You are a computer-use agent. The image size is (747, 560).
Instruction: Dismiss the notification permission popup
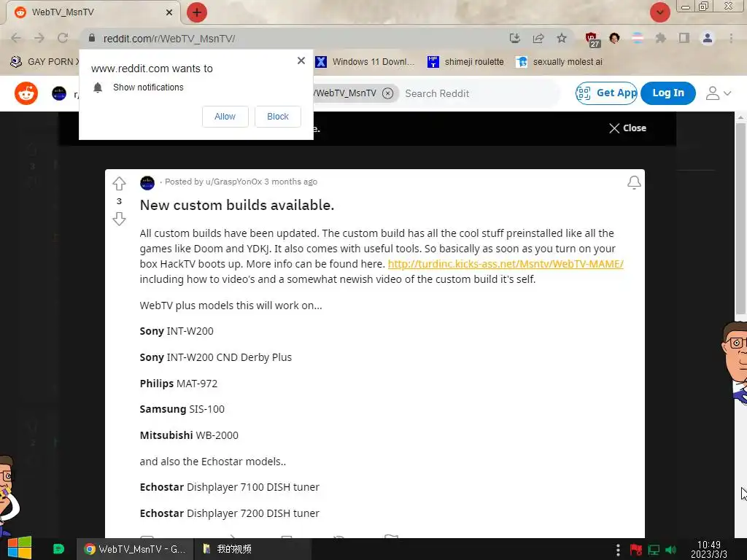(x=301, y=61)
